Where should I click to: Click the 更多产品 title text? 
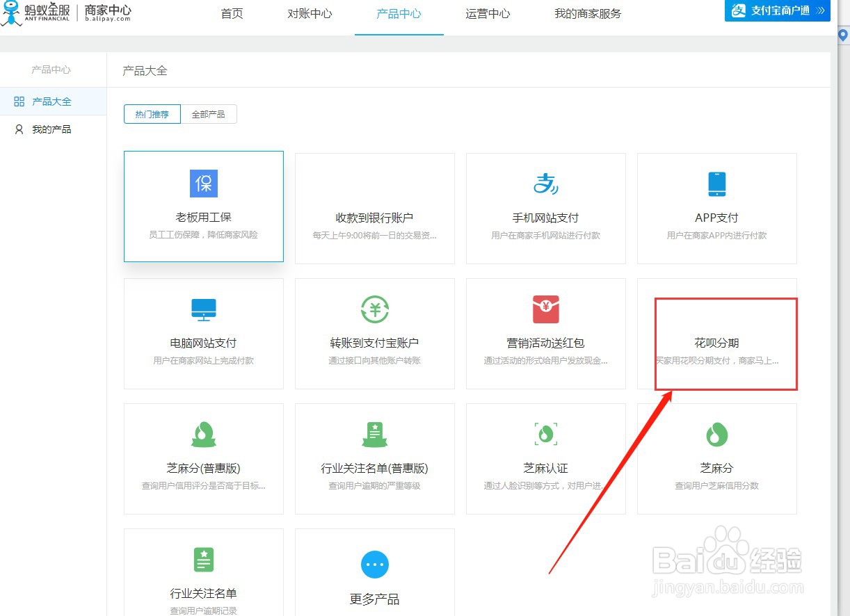click(375, 599)
